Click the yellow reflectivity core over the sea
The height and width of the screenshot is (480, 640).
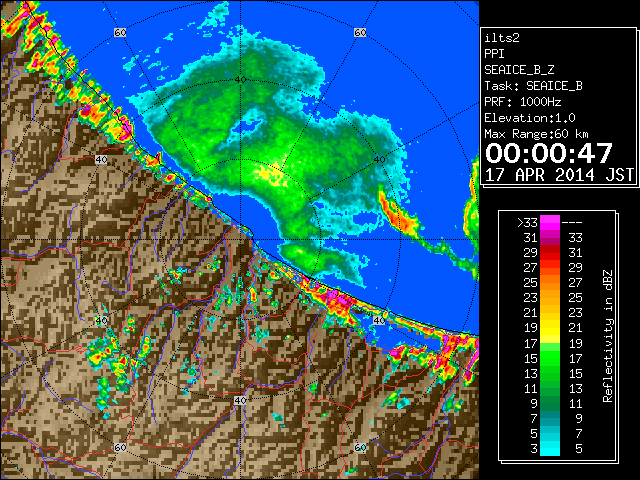pos(270,173)
